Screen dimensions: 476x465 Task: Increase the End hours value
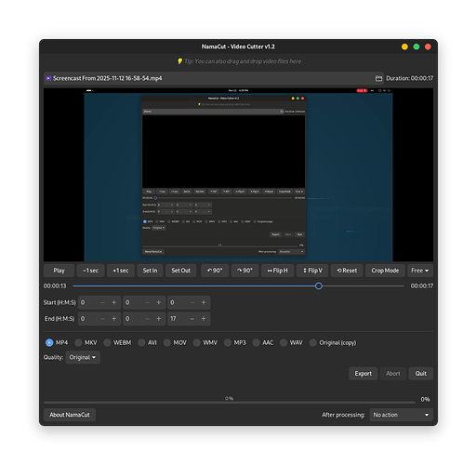click(x=113, y=318)
